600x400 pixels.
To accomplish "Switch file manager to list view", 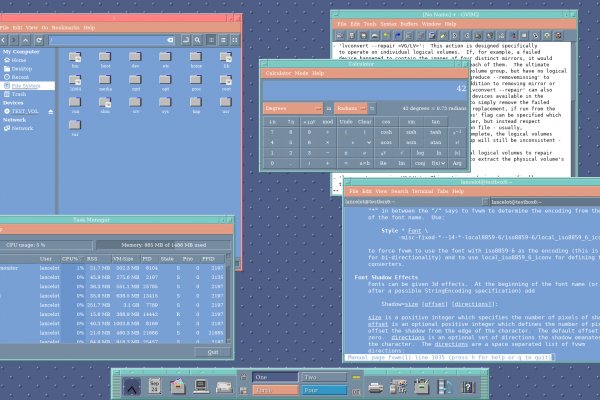I will coord(223,40).
